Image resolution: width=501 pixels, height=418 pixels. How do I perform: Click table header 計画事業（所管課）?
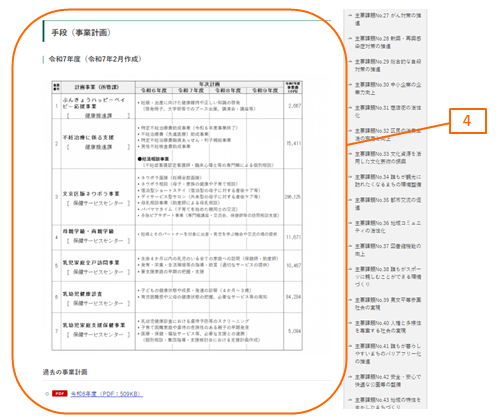tap(97, 87)
